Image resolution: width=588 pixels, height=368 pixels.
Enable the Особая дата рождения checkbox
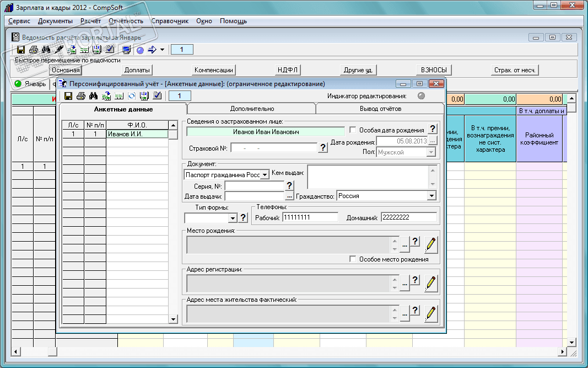pos(353,130)
